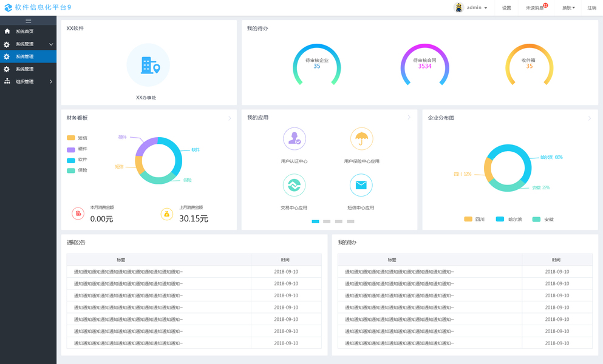Click the red 12 notification badge
The height and width of the screenshot is (364, 603).
[545, 5]
